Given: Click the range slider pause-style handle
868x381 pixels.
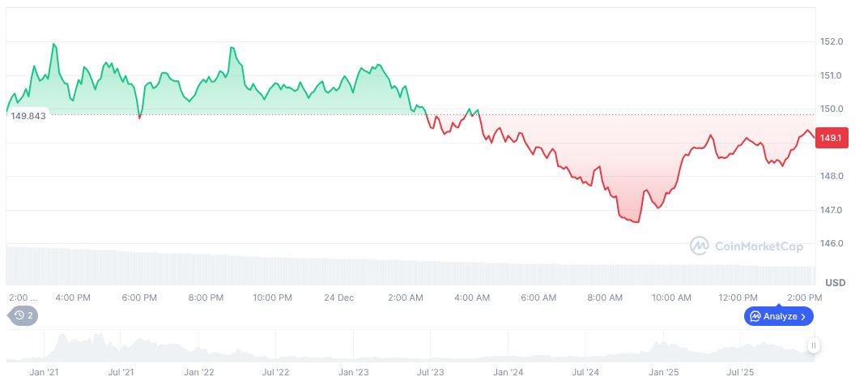Looking at the screenshot, I should point(814,345).
